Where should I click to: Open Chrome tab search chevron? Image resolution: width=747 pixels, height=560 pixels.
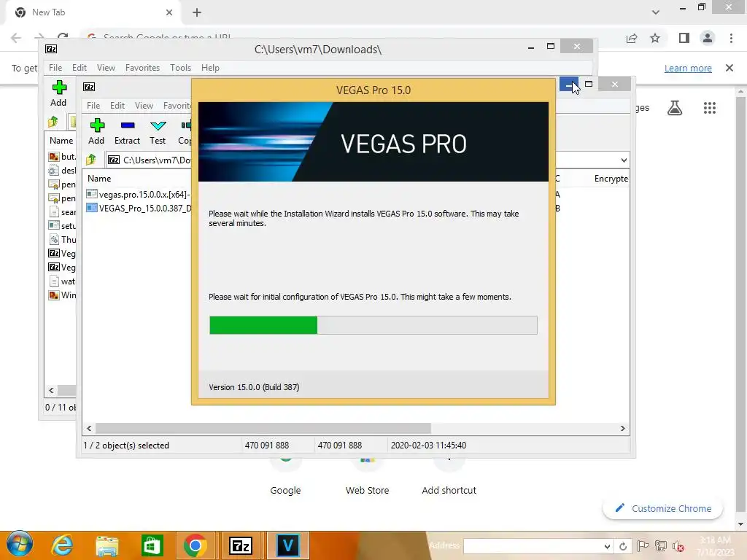pos(656,12)
